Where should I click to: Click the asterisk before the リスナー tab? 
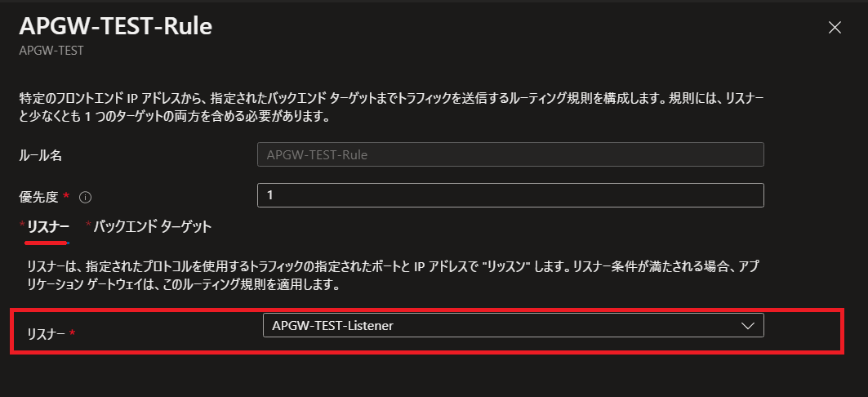coord(22,225)
